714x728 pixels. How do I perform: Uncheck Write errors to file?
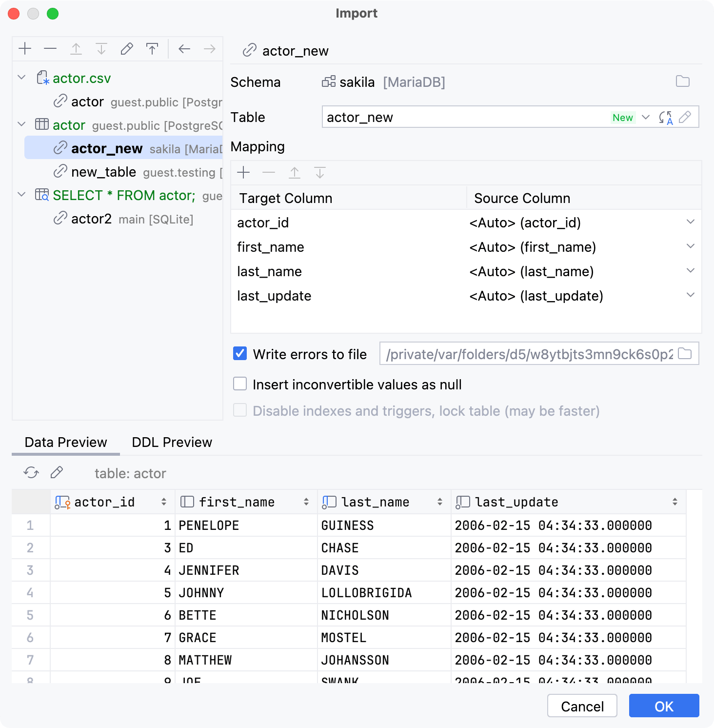[x=239, y=354]
